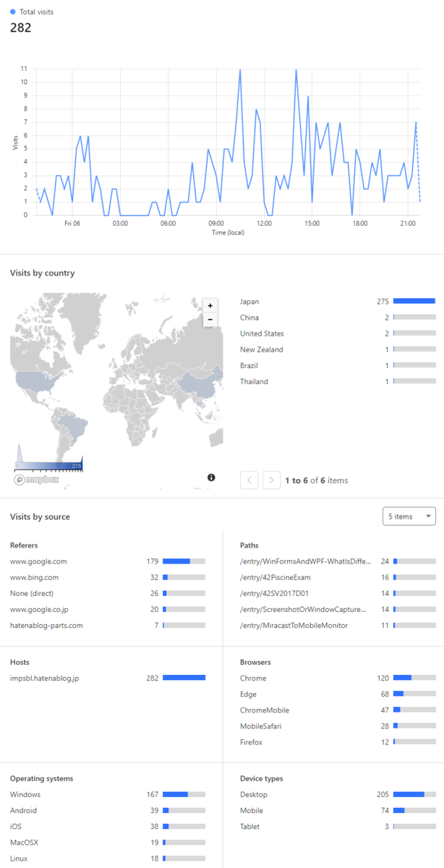
Task: Click the Mobile device type row
Action: point(338,810)
